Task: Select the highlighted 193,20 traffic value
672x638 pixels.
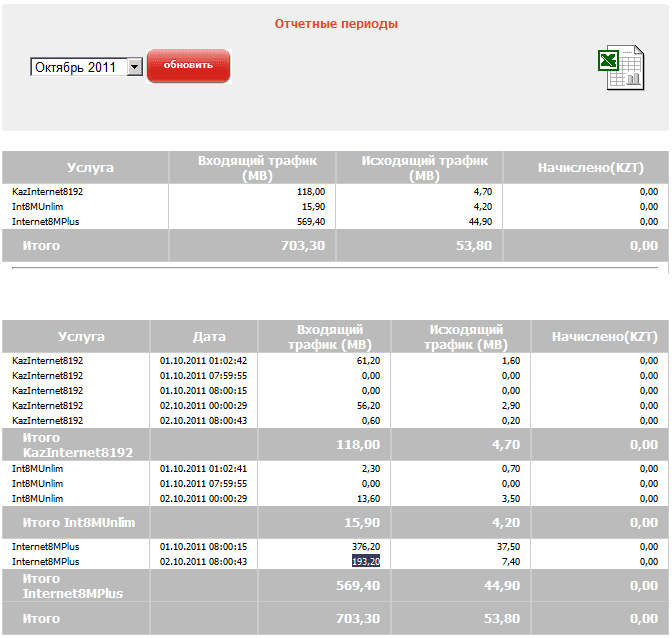Action: tap(366, 561)
